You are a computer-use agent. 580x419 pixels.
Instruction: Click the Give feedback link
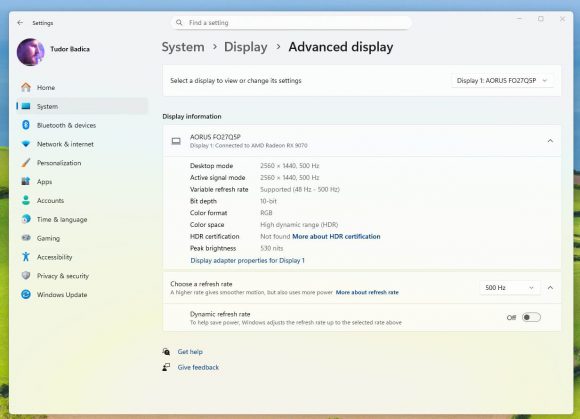tap(198, 367)
